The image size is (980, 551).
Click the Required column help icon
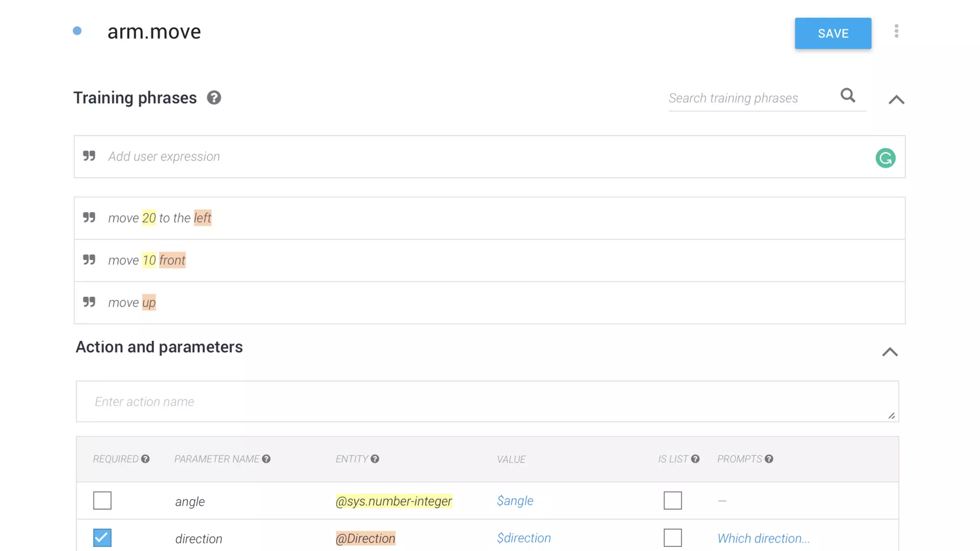click(x=145, y=459)
